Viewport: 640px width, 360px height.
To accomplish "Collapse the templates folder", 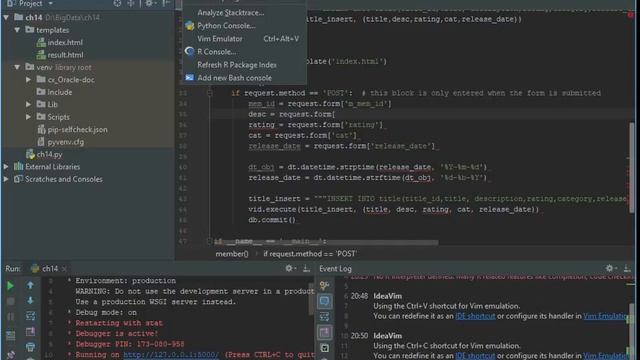I will click(x=17, y=30).
